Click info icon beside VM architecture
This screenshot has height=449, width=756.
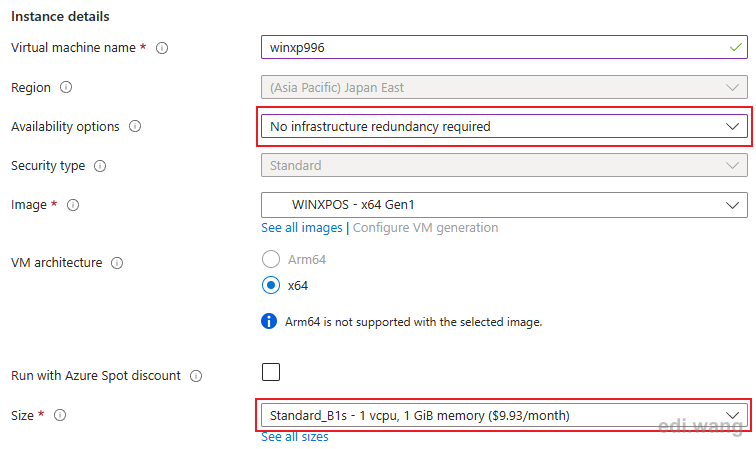[117, 263]
